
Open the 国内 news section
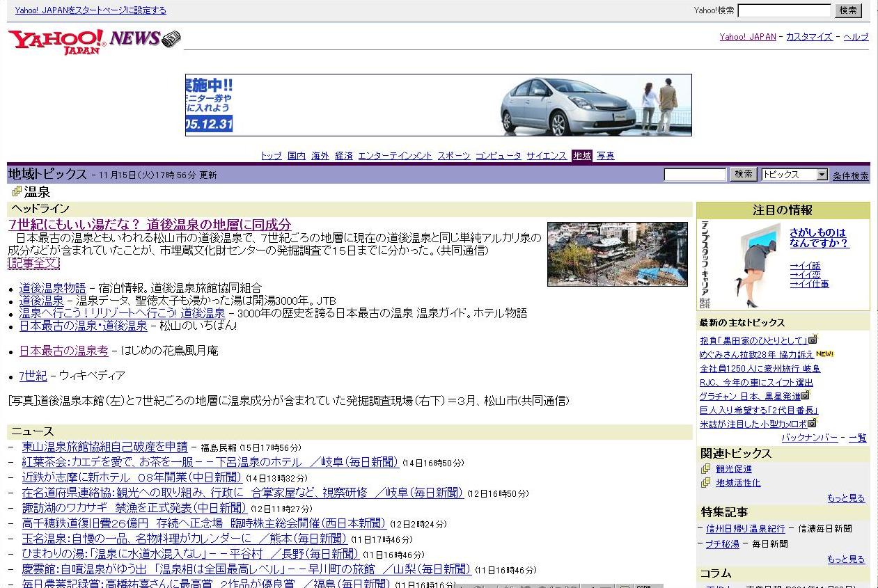[297, 156]
